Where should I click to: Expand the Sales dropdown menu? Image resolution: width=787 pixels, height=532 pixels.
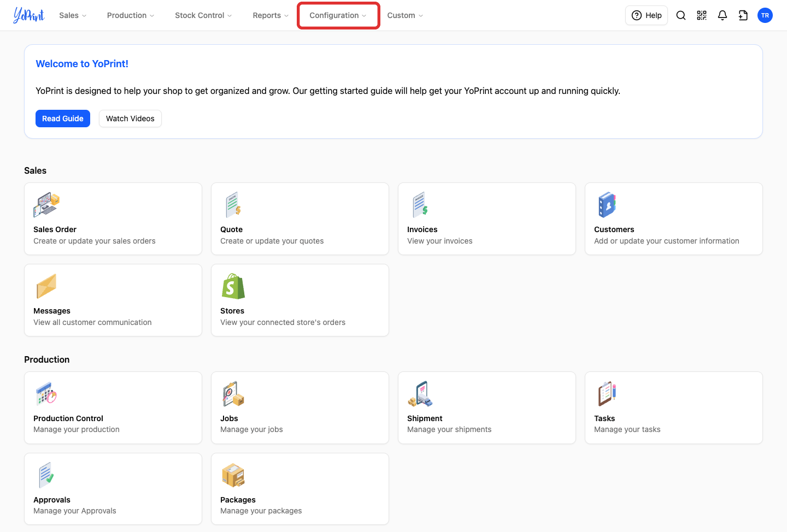point(73,15)
